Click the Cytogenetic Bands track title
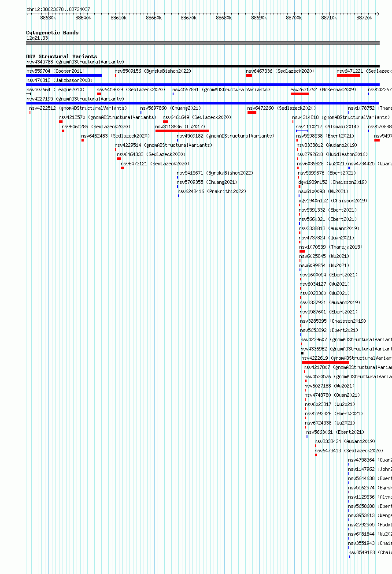392x574 pixels. coord(52,33)
